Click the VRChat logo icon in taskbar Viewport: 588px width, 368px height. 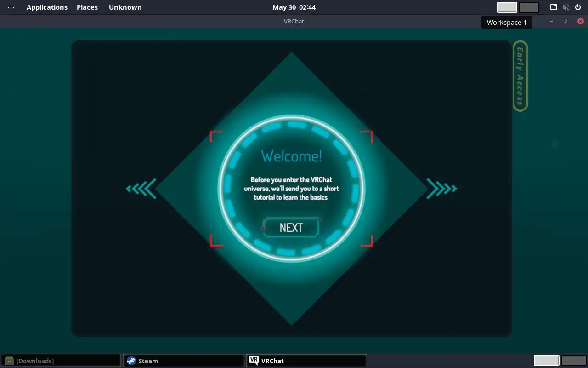(254, 361)
